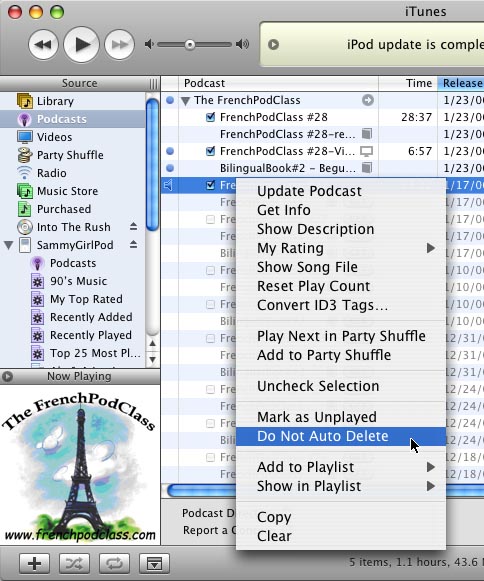Select Play Next in Party Shuffle
Screen dimensions: 484x581
point(341,336)
